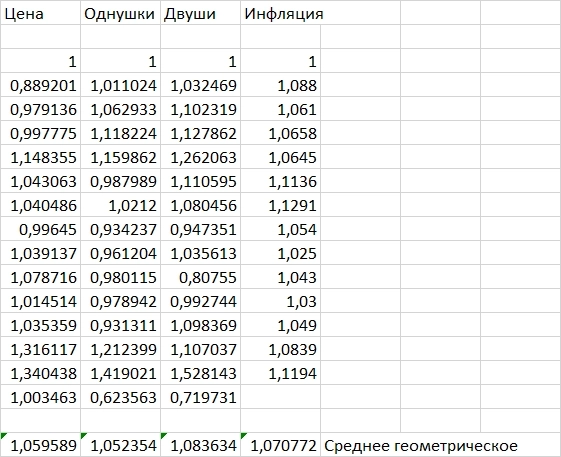This screenshot has height=457, width=561.
Task: Select cell 1,316117
Action: pyautogui.click(x=40, y=349)
